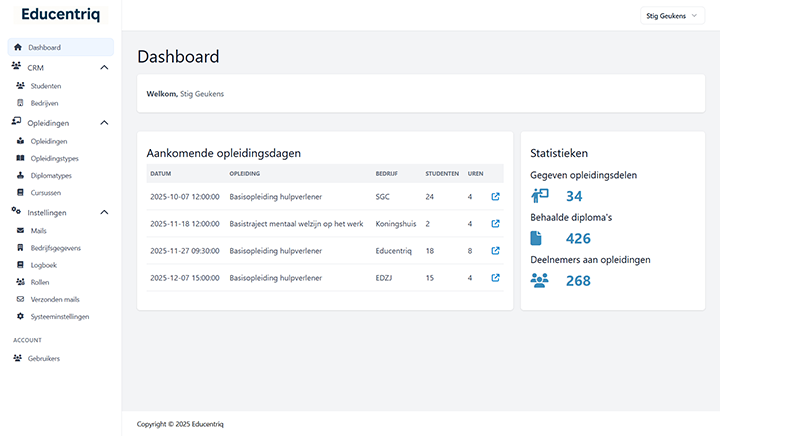
Task: Open external link for EDZJ training row
Action: coord(495,278)
